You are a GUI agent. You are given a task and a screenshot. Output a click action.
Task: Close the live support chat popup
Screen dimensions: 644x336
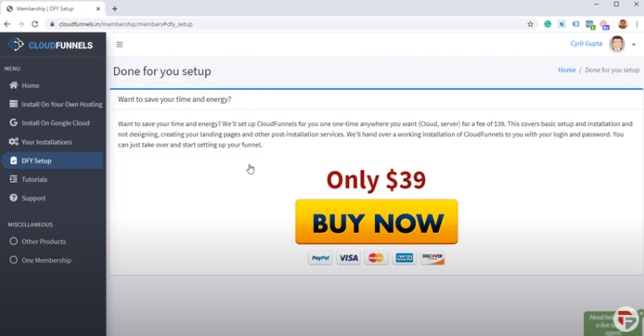click(x=641, y=313)
